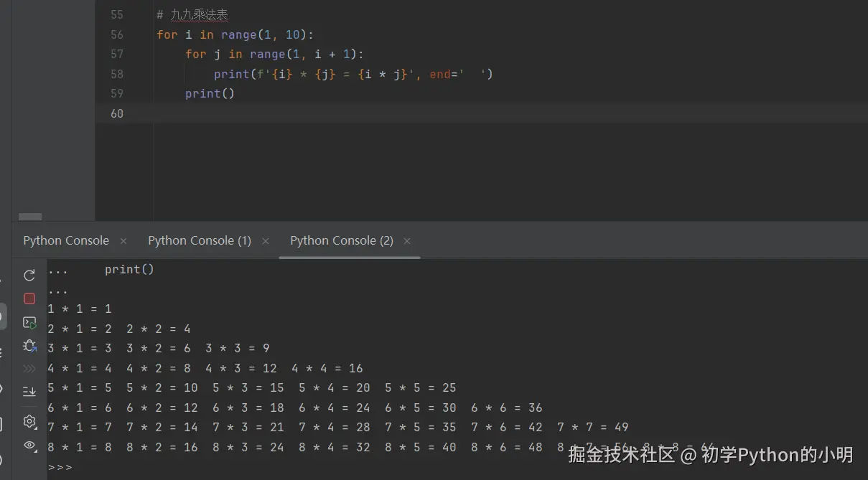Click line number 58 in gutter

click(117, 74)
